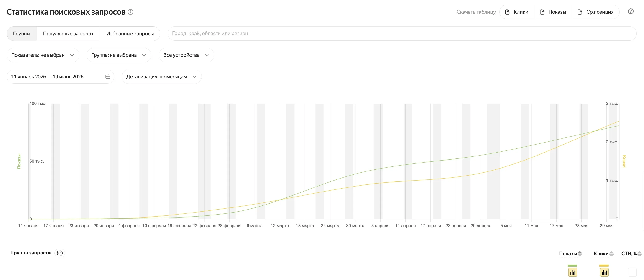Screen dimensions: 644x280
Task: Download the Клики table file
Action: pyautogui.click(x=516, y=12)
